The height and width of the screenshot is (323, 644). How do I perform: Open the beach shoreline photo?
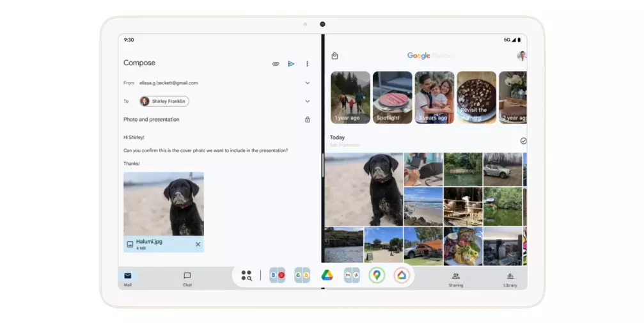(423, 207)
